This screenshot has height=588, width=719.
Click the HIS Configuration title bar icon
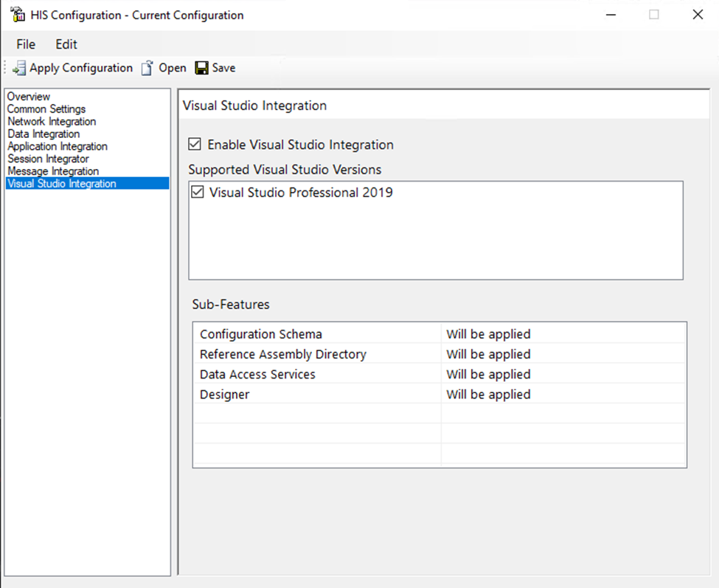(18, 15)
